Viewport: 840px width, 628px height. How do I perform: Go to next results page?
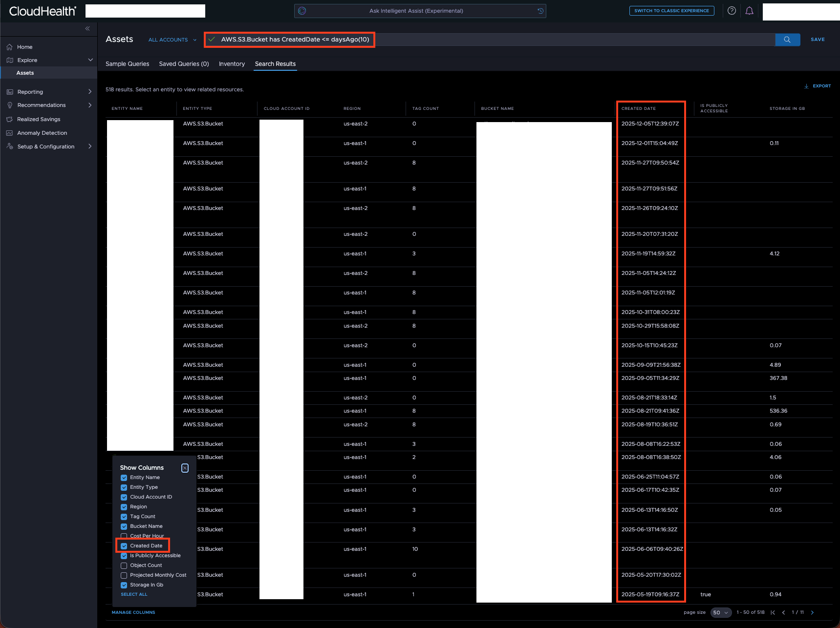pyautogui.click(x=812, y=612)
